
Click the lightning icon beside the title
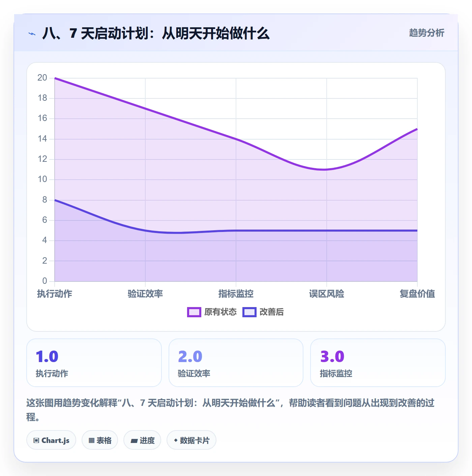pos(32,34)
